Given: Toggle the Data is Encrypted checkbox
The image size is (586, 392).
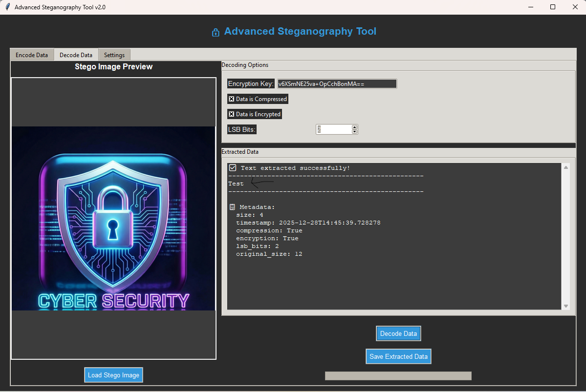Looking at the screenshot, I should pos(232,114).
